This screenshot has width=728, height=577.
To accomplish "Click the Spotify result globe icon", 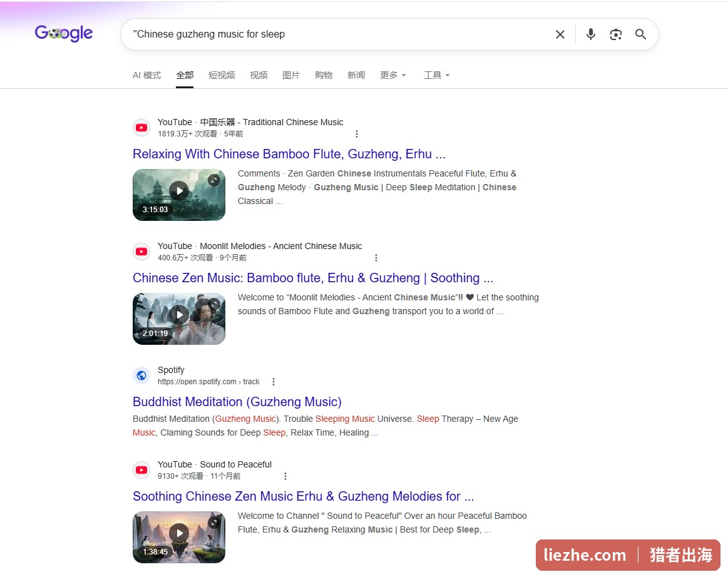I will (141, 375).
